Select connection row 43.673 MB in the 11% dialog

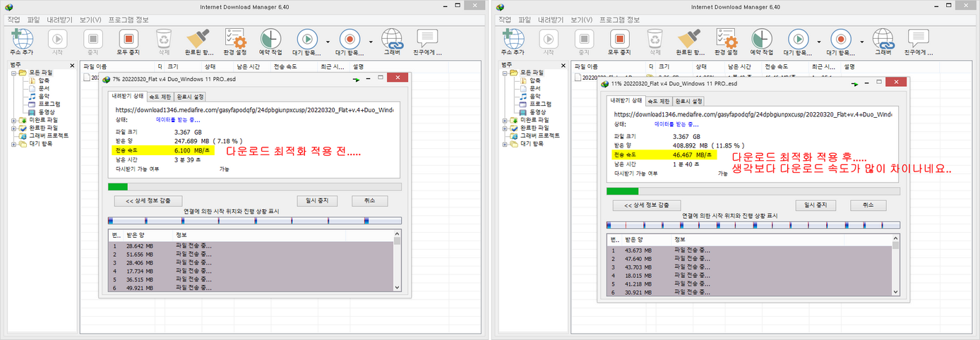[x=749, y=252]
